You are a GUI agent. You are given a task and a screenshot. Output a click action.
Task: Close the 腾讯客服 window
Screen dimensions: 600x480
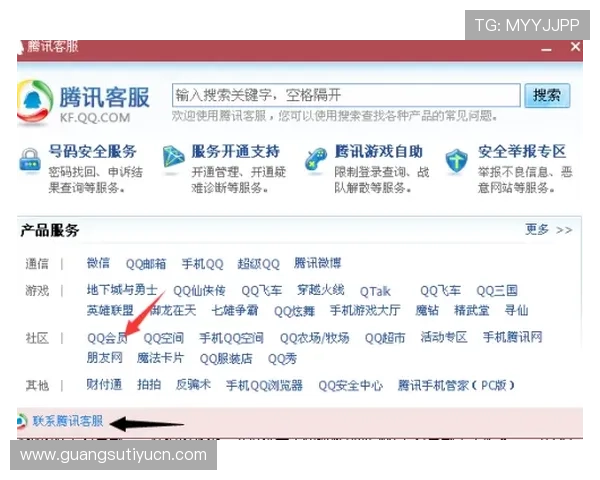click(x=575, y=47)
